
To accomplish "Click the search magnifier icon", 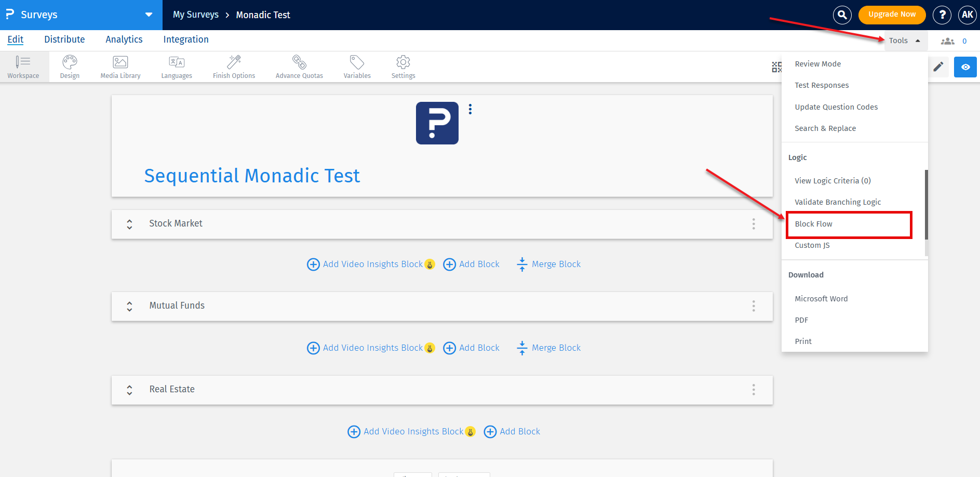I will tap(842, 15).
